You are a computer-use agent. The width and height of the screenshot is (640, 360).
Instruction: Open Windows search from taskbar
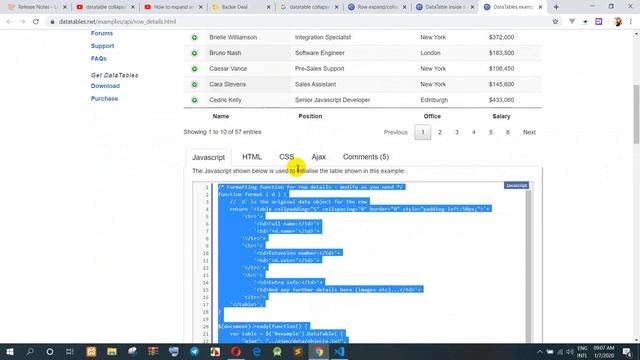coord(30,352)
